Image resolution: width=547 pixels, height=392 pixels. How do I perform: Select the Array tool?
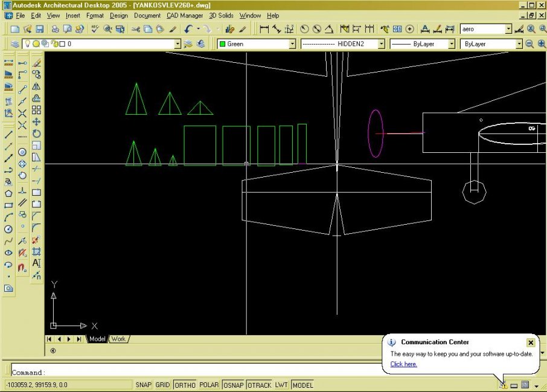pos(36,110)
